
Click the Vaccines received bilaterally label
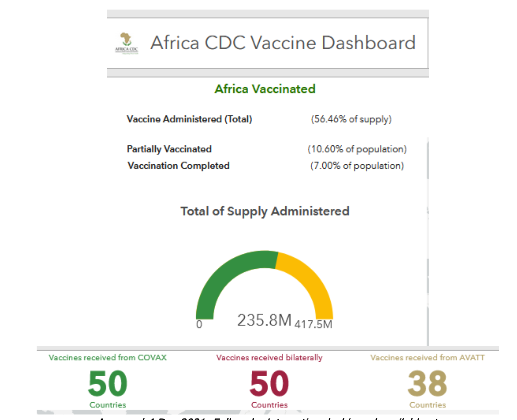coord(269,357)
